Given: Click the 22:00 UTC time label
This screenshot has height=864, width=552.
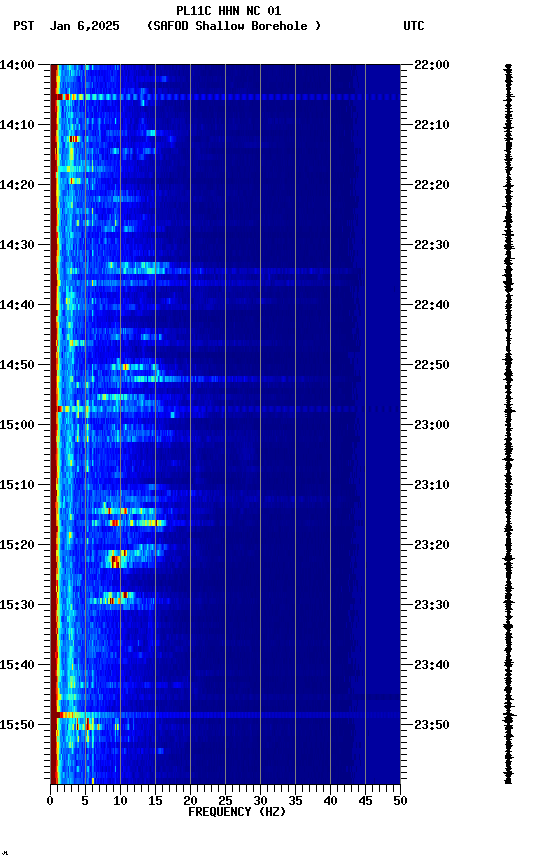Looking at the screenshot, I should coord(432,65).
